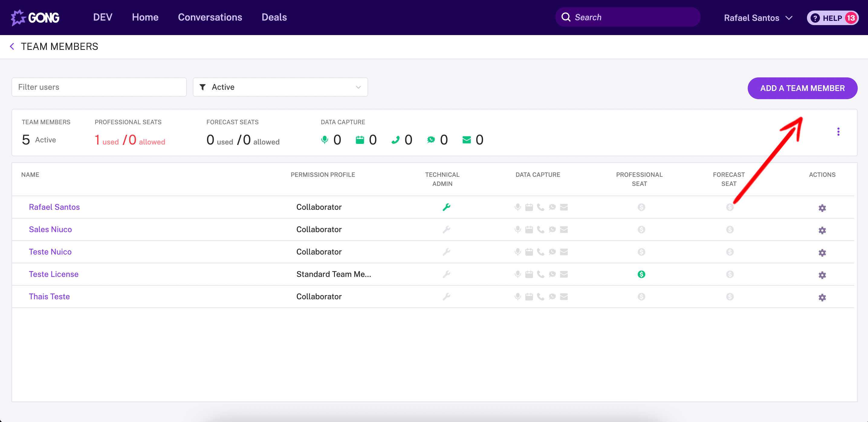
Task: Go back using the Team Members arrow
Action: [12, 47]
